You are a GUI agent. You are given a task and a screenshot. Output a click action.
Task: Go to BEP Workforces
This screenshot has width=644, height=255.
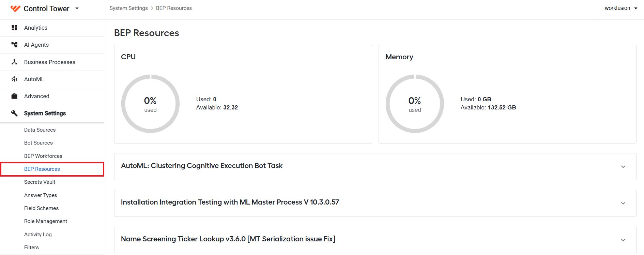tap(43, 156)
